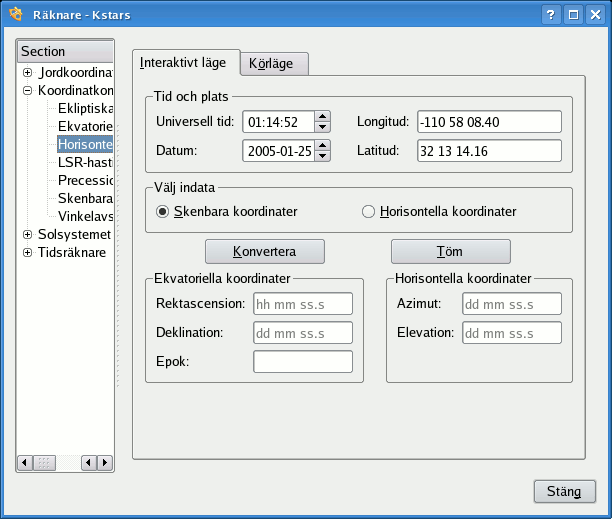Select Skenbara koordinater radio button
Image resolution: width=612 pixels, height=519 pixels.
(x=162, y=212)
